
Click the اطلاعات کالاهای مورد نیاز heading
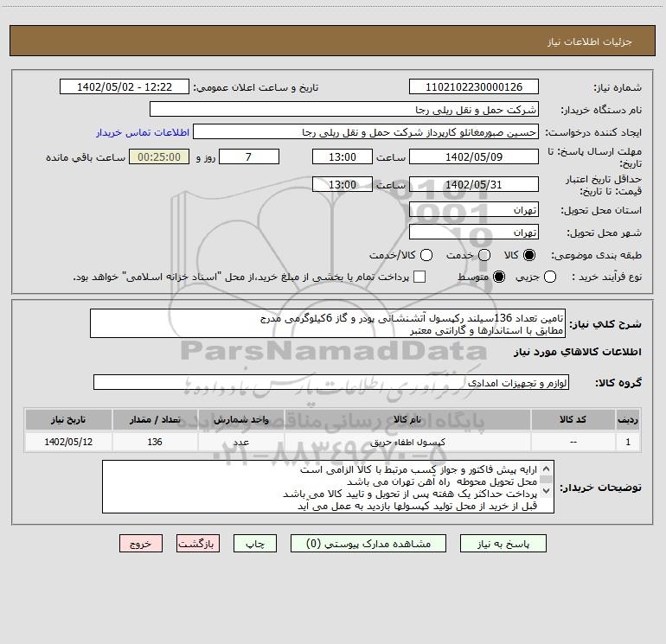pos(577,352)
